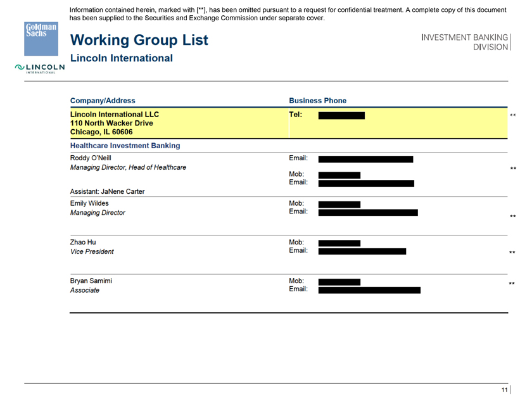The width and height of the screenshot is (532, 411).
Task: Click Zhao Hu's name
Action: coord(83,242)
